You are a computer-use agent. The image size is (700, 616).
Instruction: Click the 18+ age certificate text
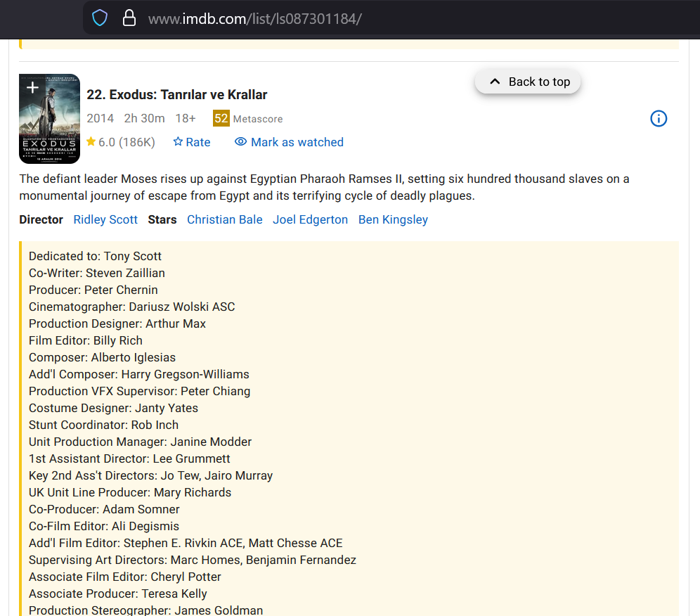186,118
